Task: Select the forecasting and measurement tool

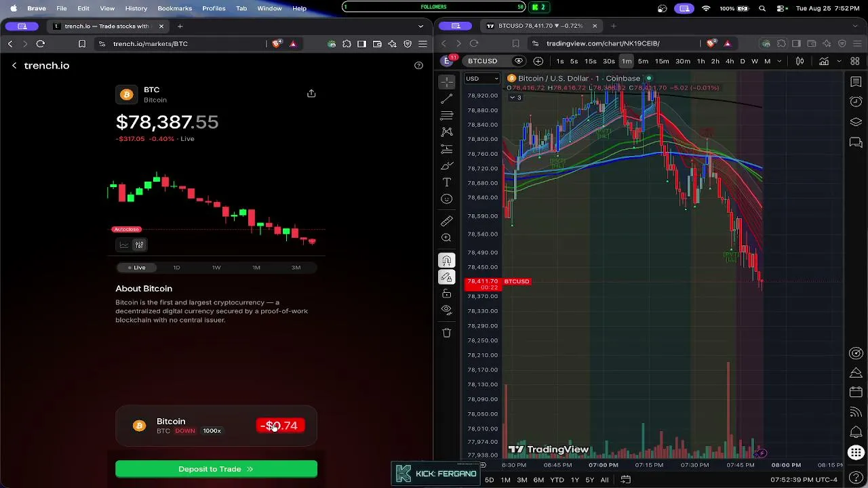Action: [x=446, y=149]
